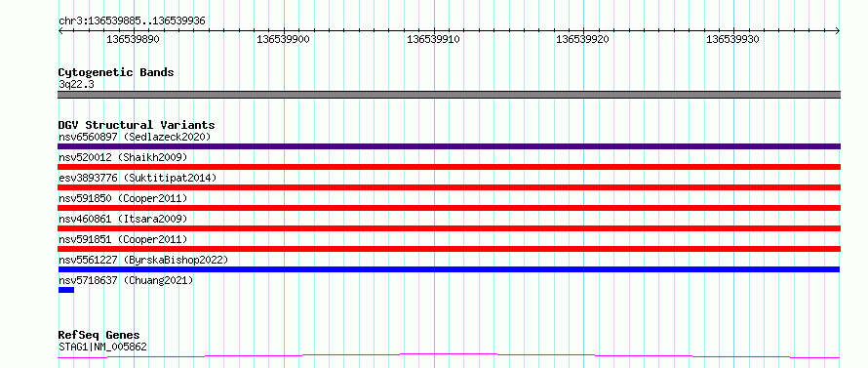Viewport: 868px width, 368px height.
Task: Open the esv3893776 (Suktitipat2014) variant label
Action: pos(138,178)
